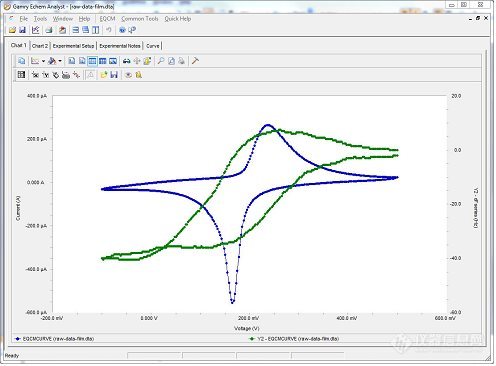Open file using the folder icon
Image resolution: width=496 pixels, height=366 pixels.
pos(12,30)
